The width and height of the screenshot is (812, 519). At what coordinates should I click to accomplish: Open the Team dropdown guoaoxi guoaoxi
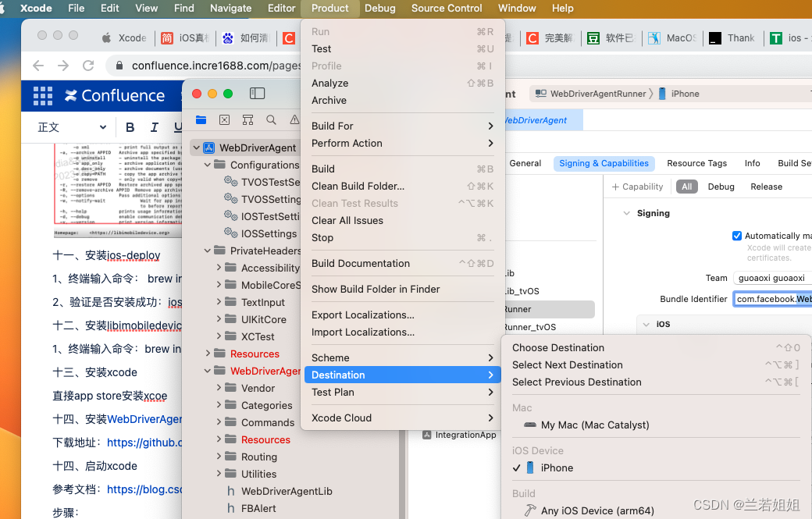click(x=773, y=278)
